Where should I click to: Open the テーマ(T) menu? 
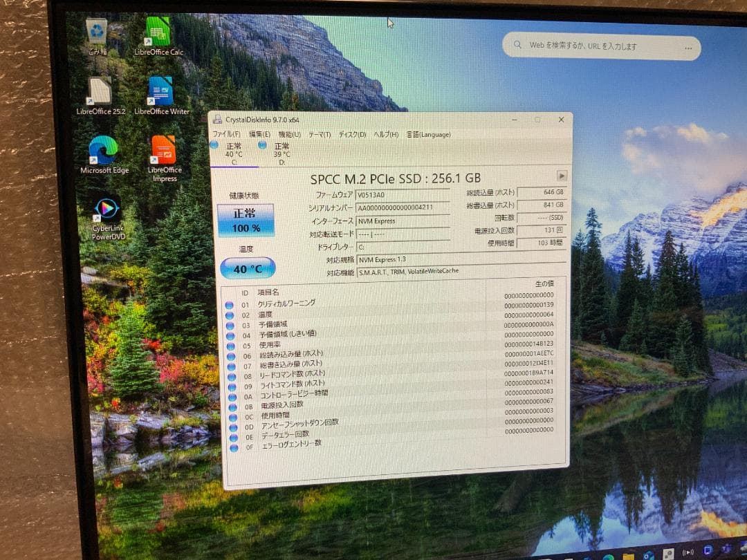point(320,135)
